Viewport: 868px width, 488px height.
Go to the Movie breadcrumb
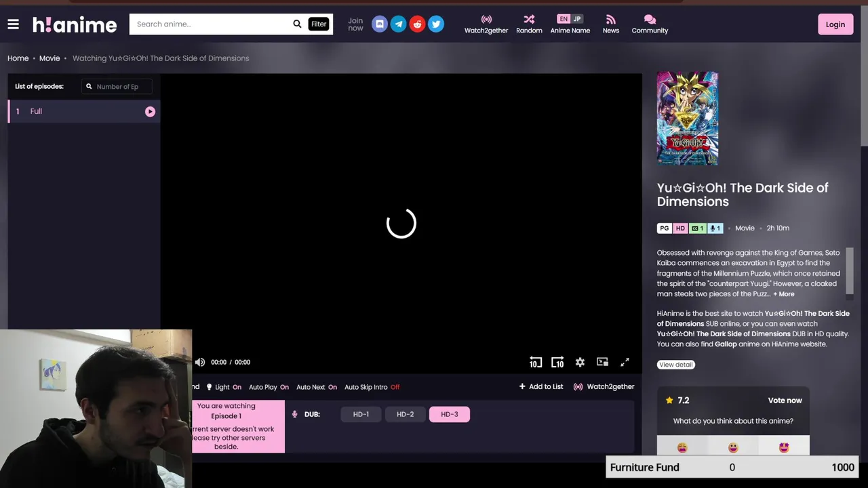click(50, 58)
